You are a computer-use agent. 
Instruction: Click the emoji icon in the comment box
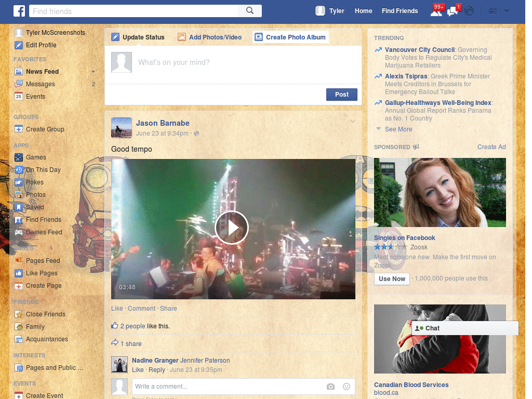click(346, 387)
